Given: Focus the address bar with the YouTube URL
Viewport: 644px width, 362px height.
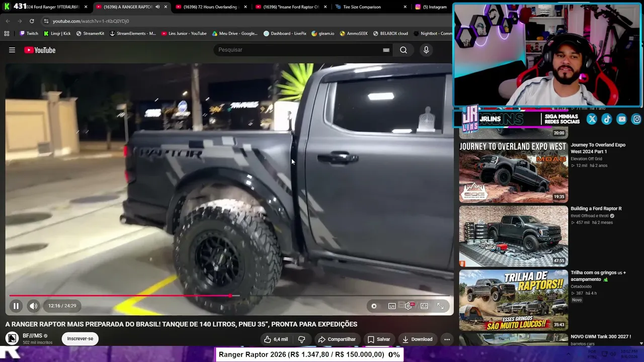Looking at the screenshot, I should pyautogui.click(x=247, y=21).
